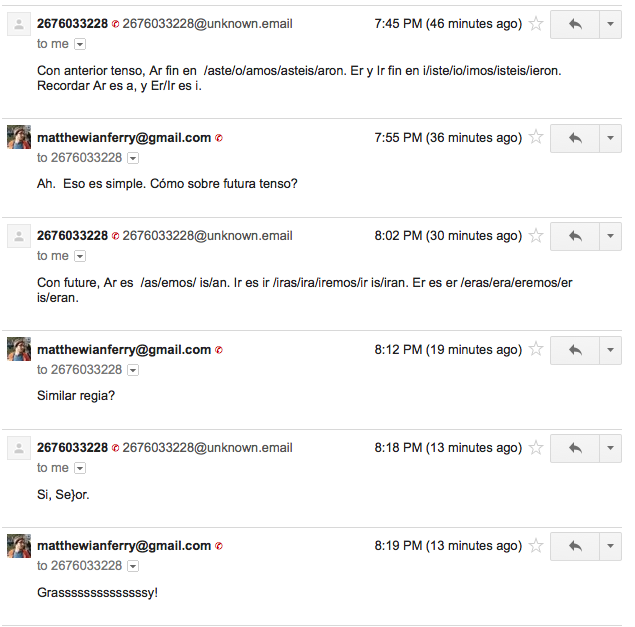Show details for 7:45 PM message recipients
The width and height of the screenshot is (635, 627).
[80, 44]
